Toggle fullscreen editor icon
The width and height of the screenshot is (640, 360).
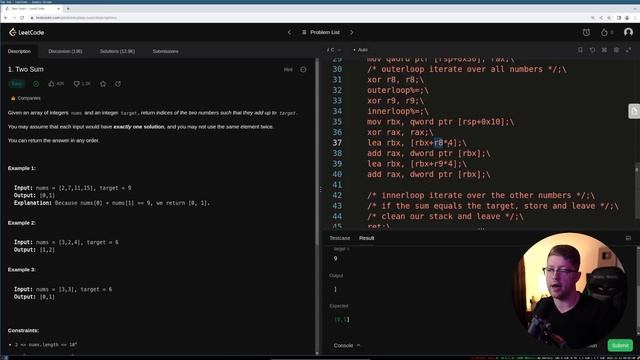click(x=629, y=50)
